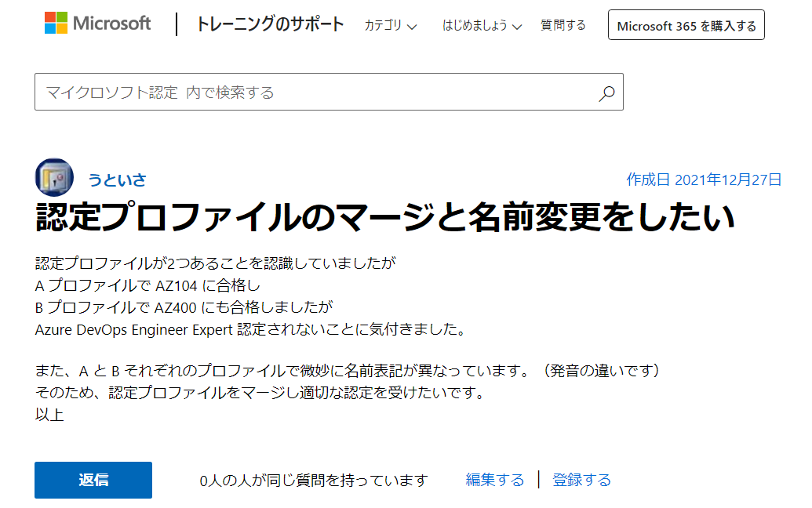Focus the マイクロソフト認定 内で検索する search field
812x508 pixels.
tap(314, 93)
